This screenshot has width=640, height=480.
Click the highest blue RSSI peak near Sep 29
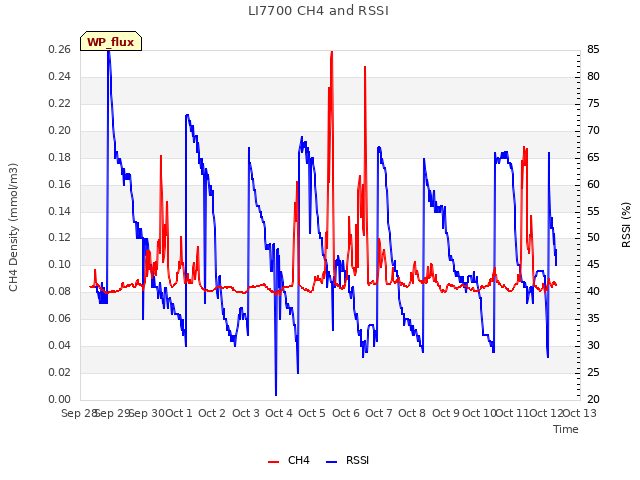109,53
